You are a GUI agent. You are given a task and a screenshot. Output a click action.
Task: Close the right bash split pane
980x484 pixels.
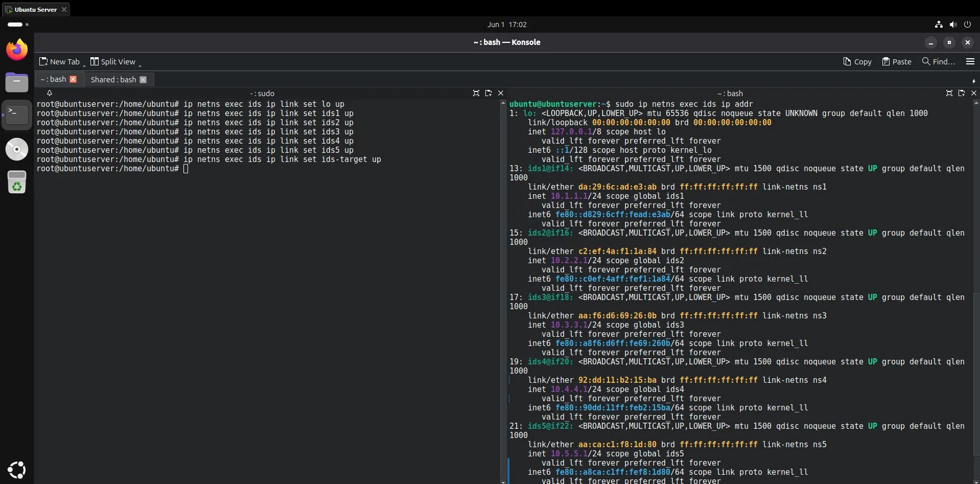974,93
